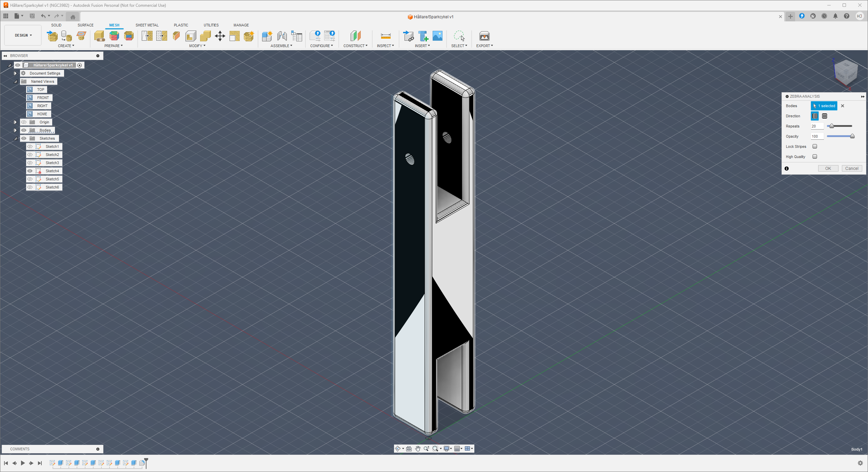Click the Create Mesh Section Sketch icon

tap(81, 36)
